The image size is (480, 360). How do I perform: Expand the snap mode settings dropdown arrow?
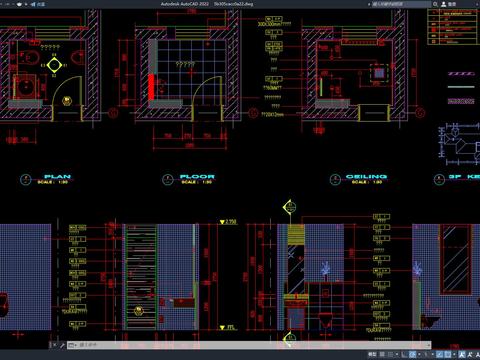tap(397, 354)
